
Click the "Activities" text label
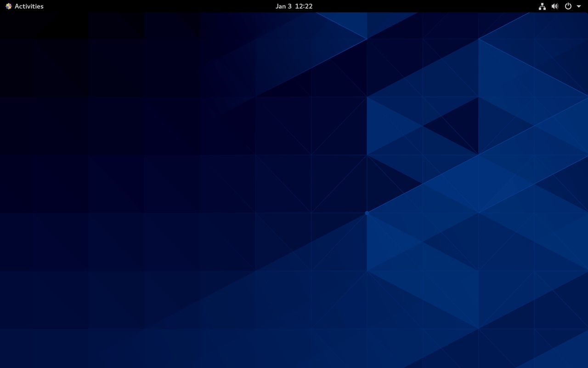click(29, 6)
